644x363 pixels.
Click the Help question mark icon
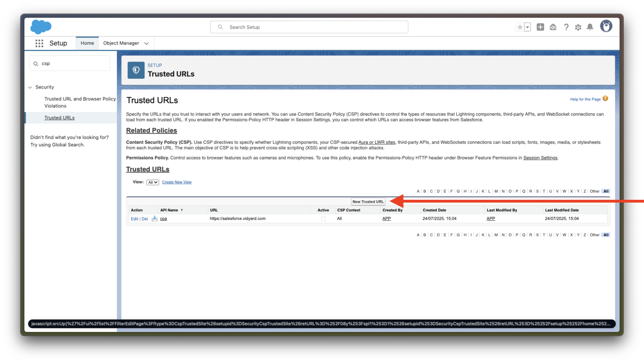coord(566,27)
